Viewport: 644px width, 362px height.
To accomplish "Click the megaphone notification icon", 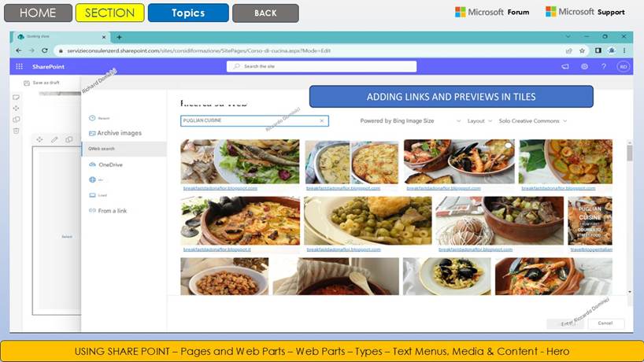I will [565, 66].
